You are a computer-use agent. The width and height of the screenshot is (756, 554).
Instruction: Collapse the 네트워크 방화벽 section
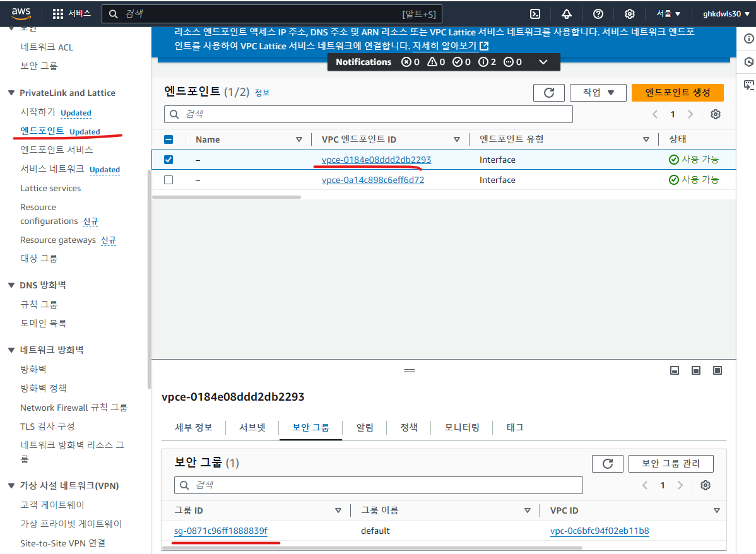pos(11,350)
